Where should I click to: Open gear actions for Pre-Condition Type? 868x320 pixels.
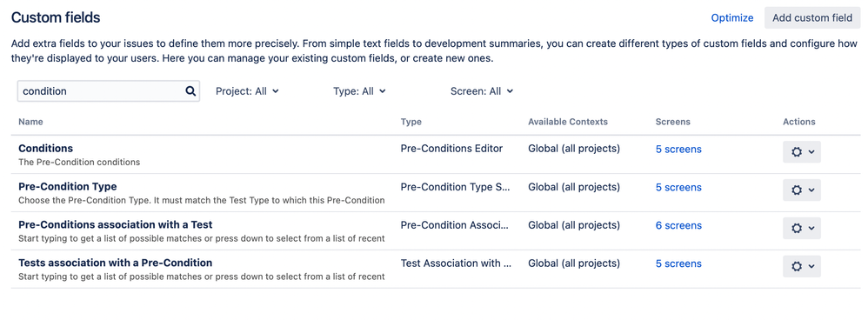point(802,190)
